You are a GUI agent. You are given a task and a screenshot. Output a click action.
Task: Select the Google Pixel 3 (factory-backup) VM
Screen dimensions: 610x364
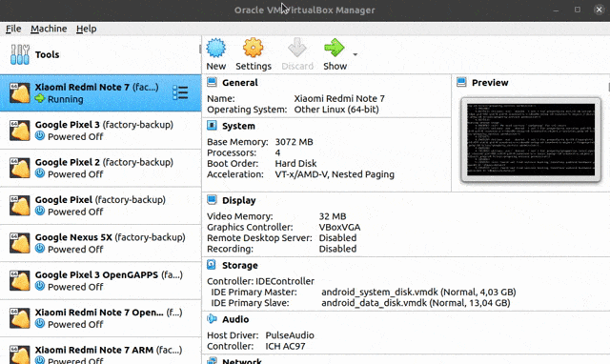[101, 131]
